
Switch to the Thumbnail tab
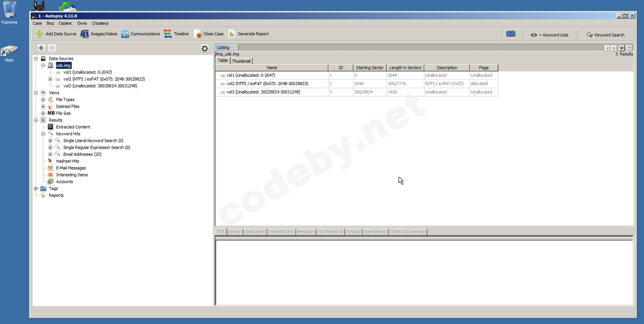(241, 61)
